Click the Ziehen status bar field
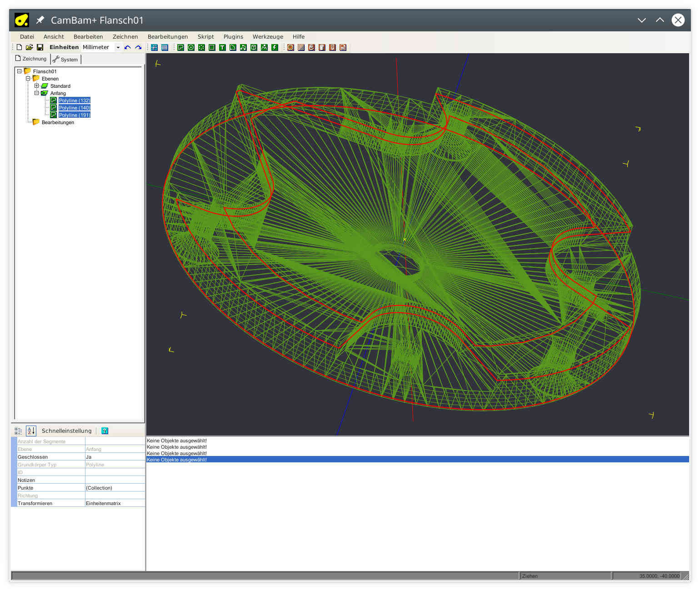 point(565,576)
